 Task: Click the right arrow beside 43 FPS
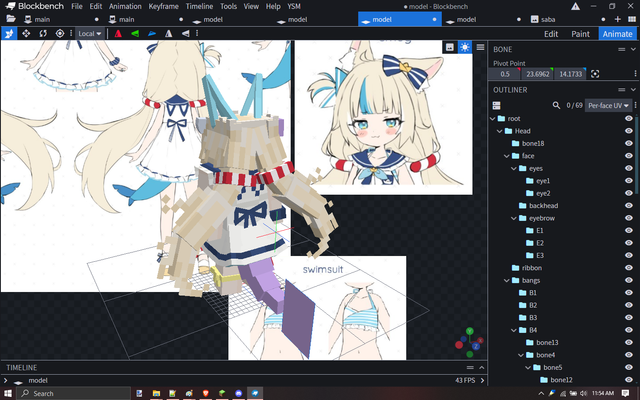click(482, 380)
